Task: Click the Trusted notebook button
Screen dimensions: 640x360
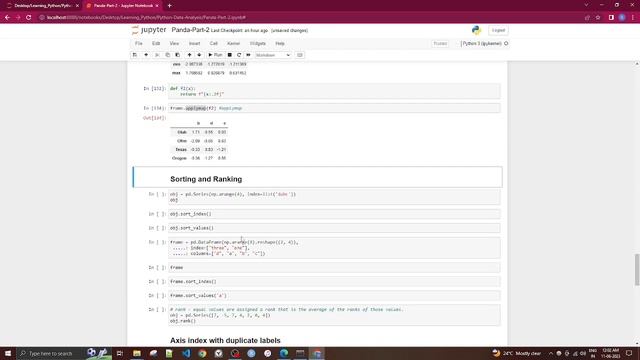Action: click(440, 43)
